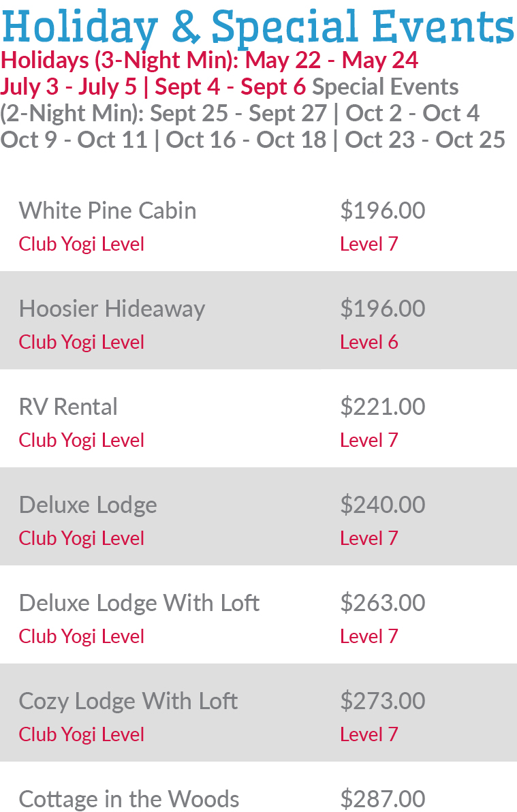The height and width of the screenshot is (812, 517).
Task: Click the $221.00 RV Rental price
Action: [382, 407]
